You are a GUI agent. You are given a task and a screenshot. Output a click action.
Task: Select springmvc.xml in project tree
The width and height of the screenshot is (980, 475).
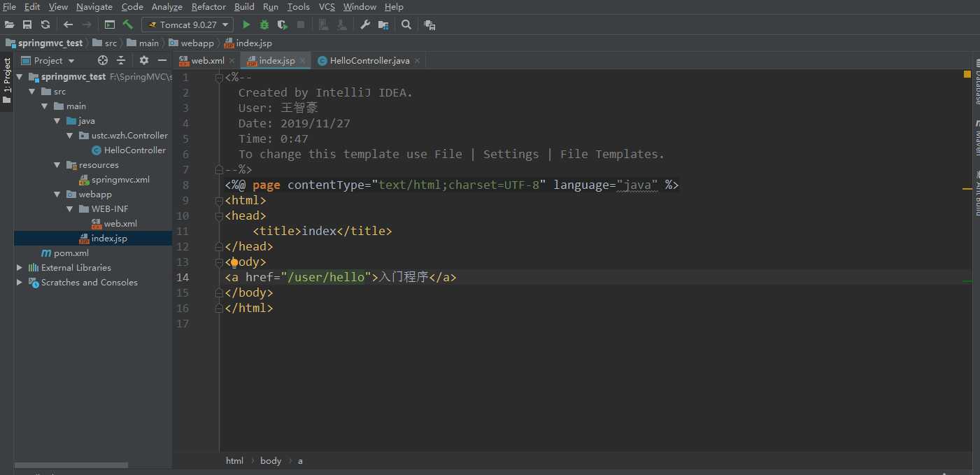pos(120,180)
